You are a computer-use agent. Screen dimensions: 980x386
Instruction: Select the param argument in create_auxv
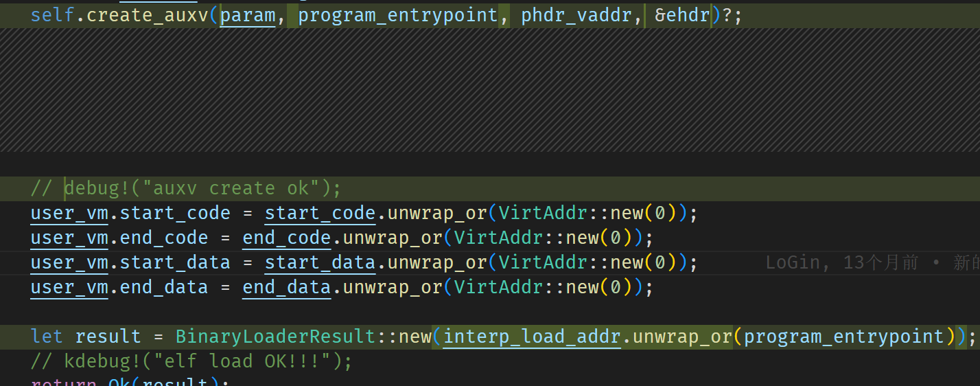coord(248,15)
